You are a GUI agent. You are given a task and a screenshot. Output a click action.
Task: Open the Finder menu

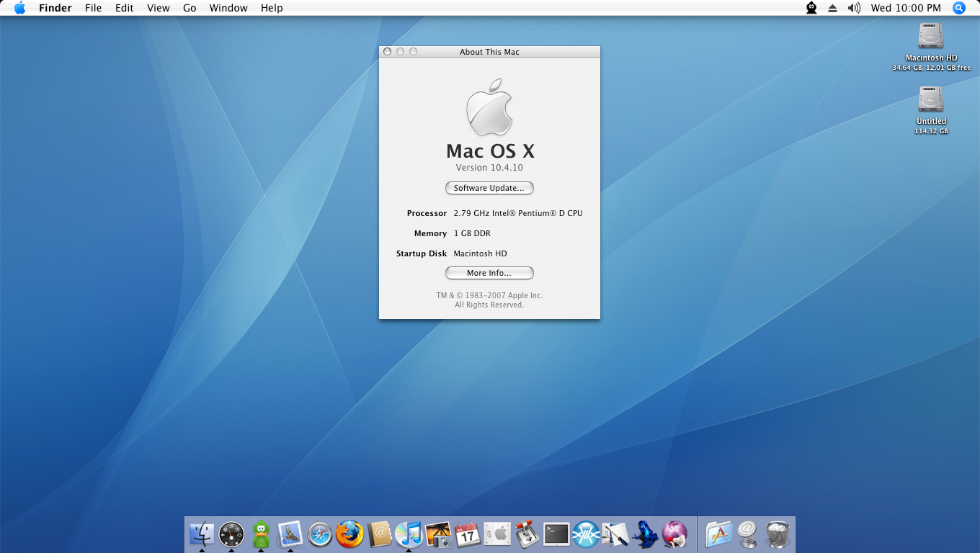[55, 8]
